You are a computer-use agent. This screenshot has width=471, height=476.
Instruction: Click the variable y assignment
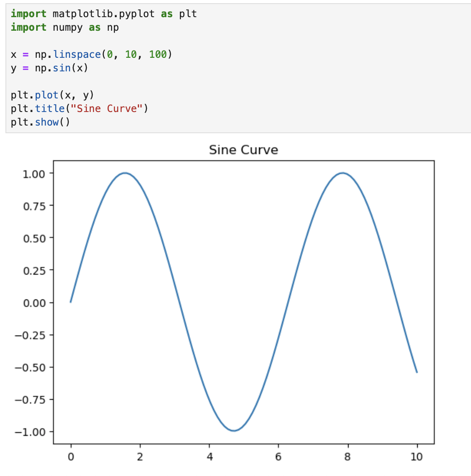click(12, 68)
